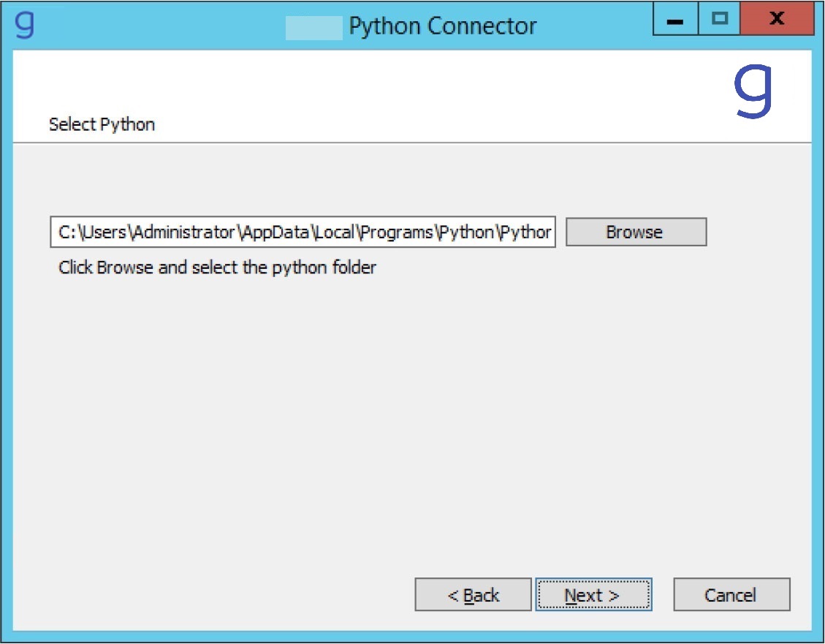Focus the Python folder path field

pos(303,232)
